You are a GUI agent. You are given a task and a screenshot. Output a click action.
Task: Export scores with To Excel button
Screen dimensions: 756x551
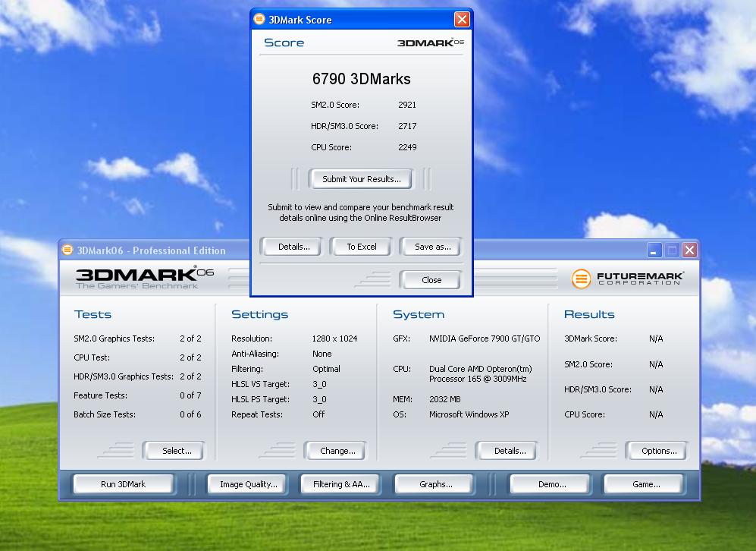(x=361, y=247)
